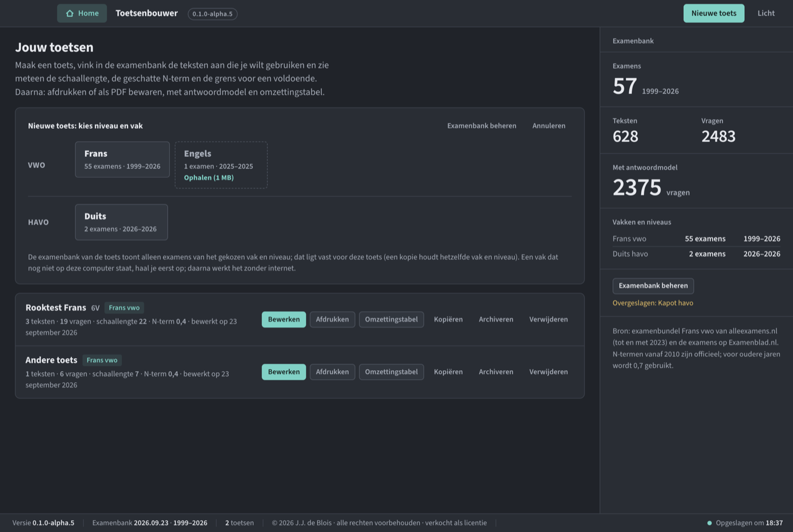The image size is (793, 532).
Task: Choose the Frans vwo subject card
Action: [122, 160]
